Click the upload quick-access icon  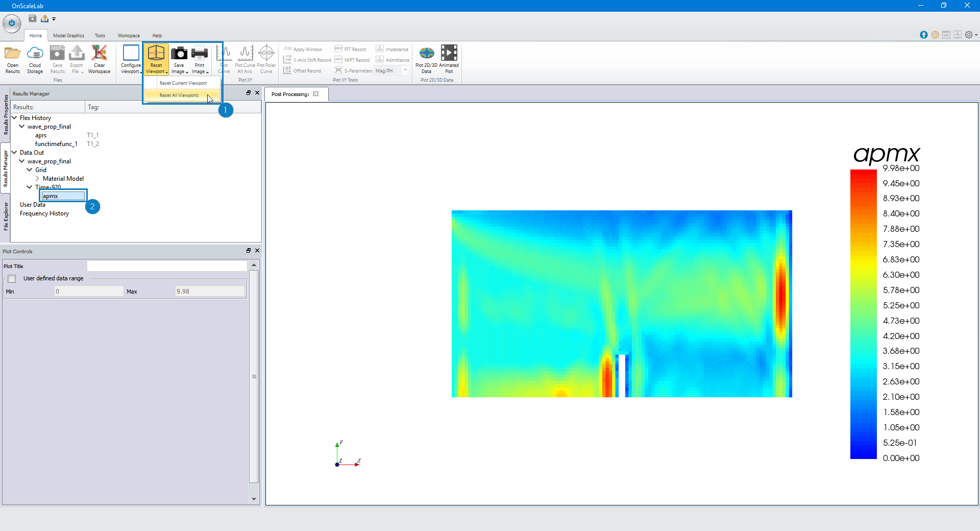(x=45, y=18)
